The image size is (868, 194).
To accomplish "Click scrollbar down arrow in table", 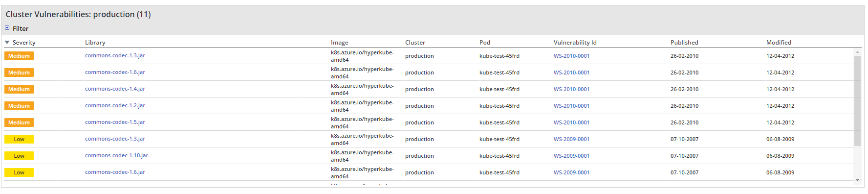I will pyautogui.click(x=857, y=180).
